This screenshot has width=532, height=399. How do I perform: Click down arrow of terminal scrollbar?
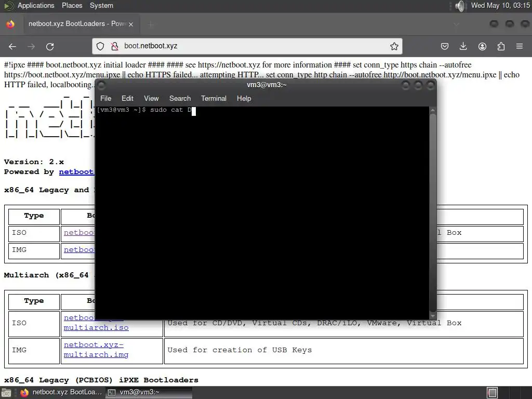click(x=433, y=316)
